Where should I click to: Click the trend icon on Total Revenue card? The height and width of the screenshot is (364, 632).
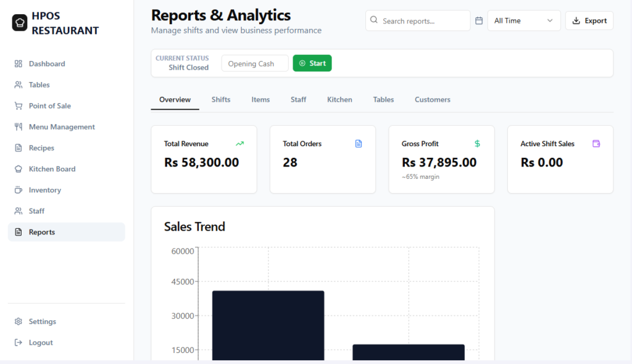239,144
